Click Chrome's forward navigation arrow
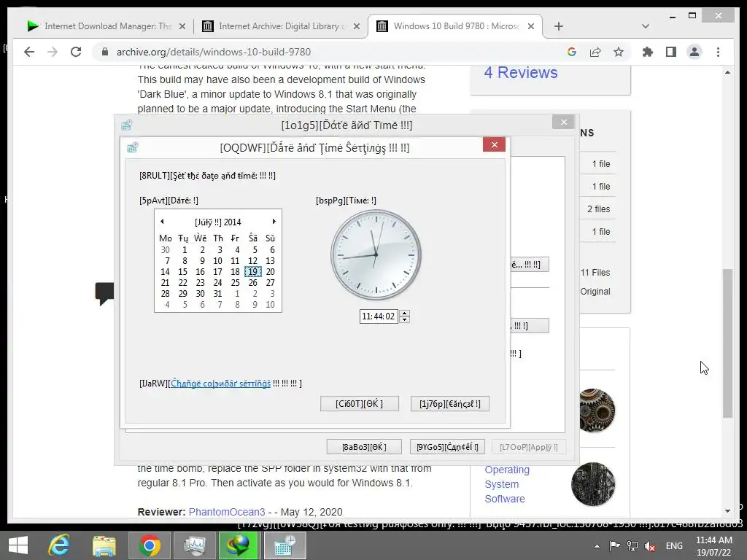 [53, 52]
